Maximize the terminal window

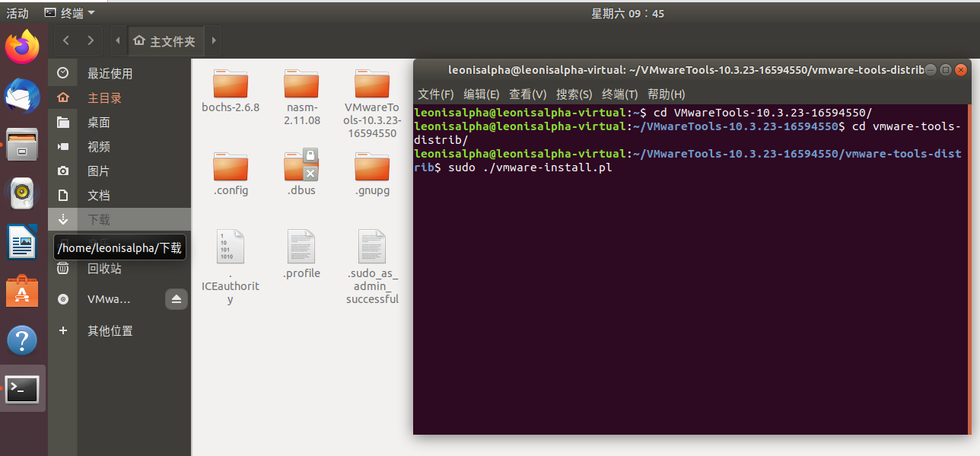pos(946,69)
